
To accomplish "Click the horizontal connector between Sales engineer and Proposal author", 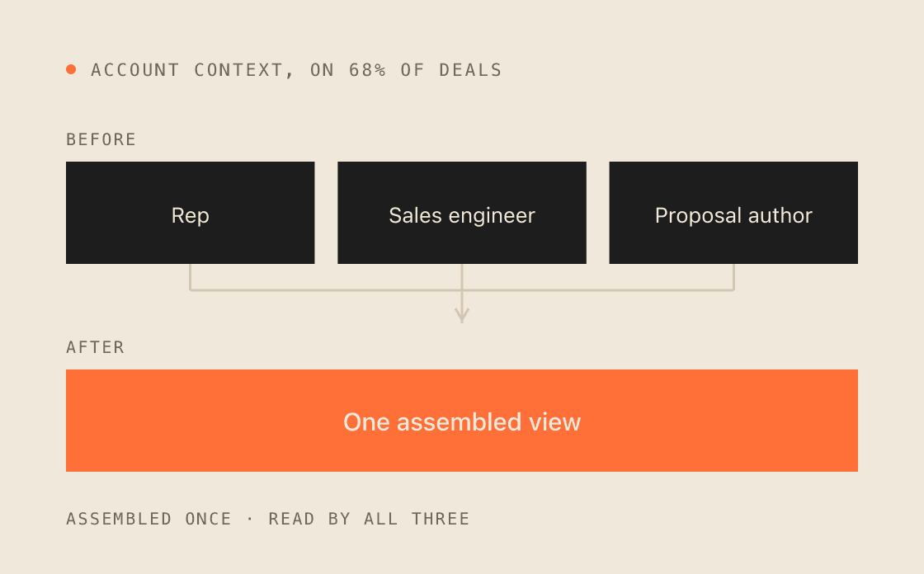I will pyautogui.click(x=597, y=290).
